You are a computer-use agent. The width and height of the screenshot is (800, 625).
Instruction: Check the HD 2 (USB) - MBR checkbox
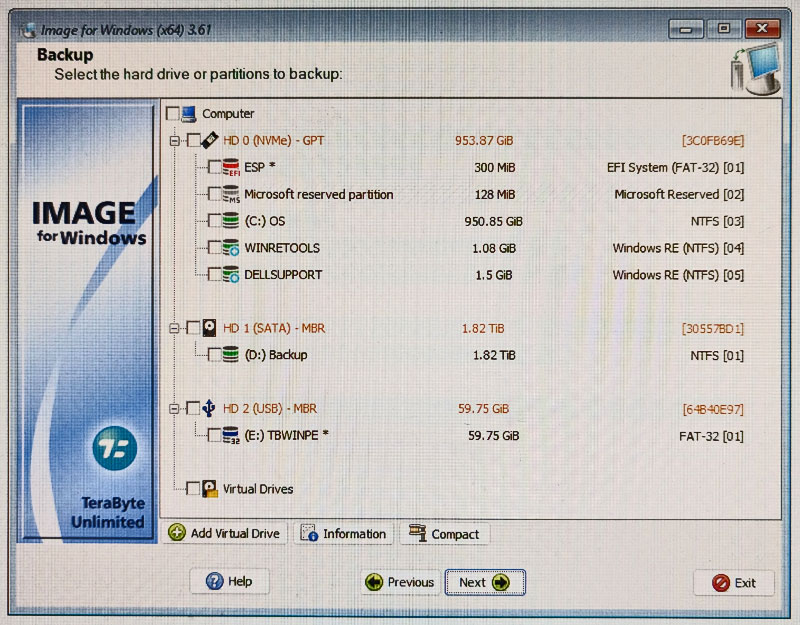[193, 408]
